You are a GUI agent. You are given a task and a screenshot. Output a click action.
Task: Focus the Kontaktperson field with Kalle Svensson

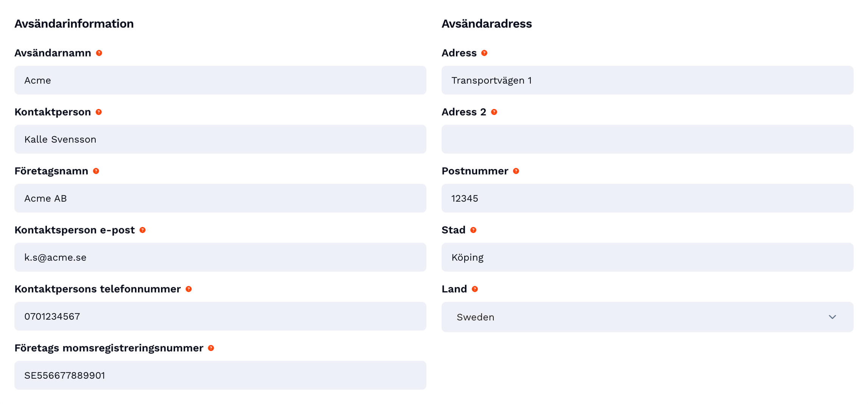(220, 139)
